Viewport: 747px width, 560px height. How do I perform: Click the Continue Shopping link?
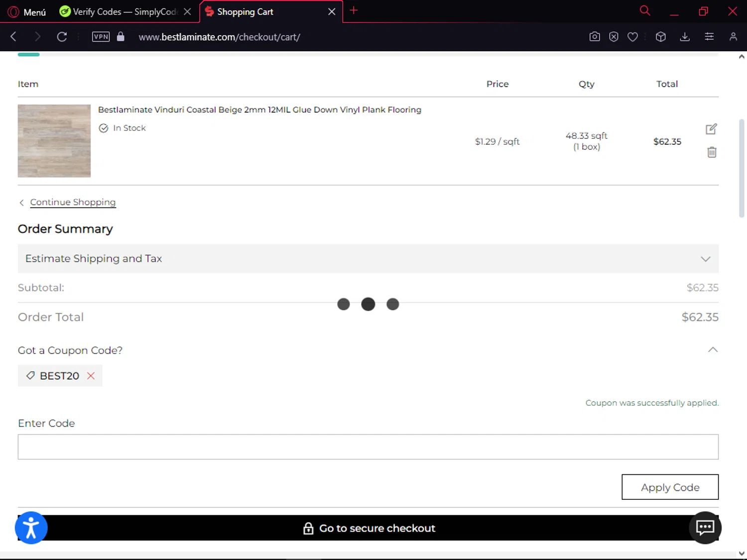point(73,202)
